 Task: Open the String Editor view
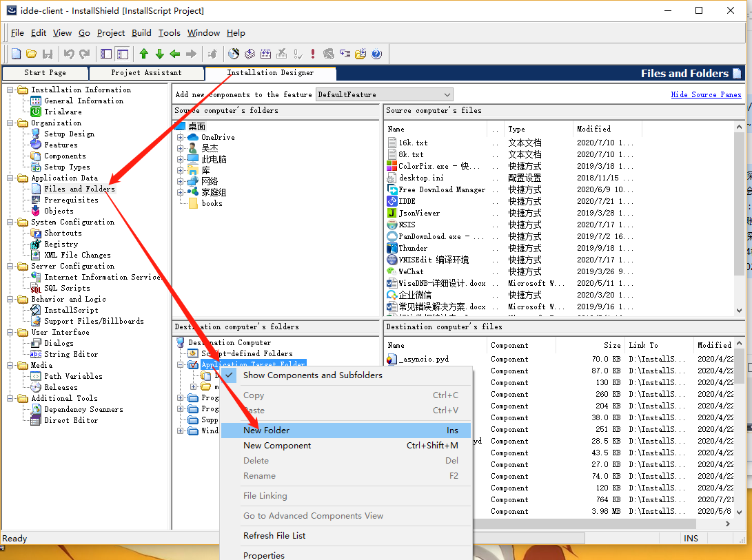71,354
